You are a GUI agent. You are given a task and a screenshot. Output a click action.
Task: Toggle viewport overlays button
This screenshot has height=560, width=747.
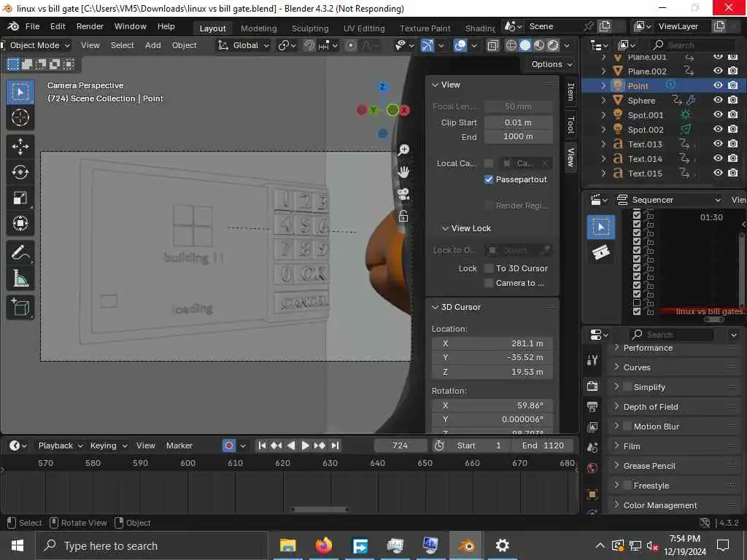[x=460, y=45]
